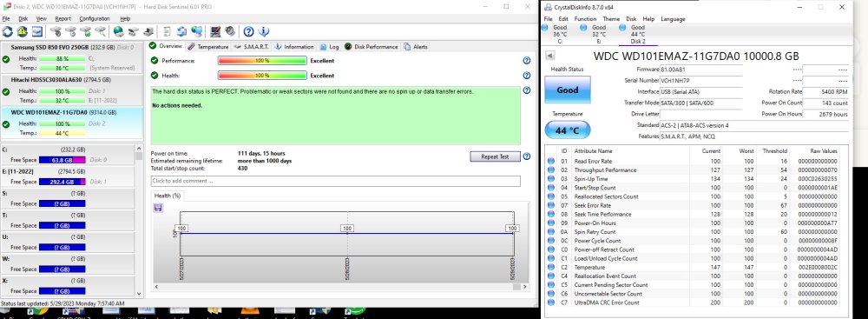
Task: Click status circle of Read Error Rate row
Action: pos(551,161)
